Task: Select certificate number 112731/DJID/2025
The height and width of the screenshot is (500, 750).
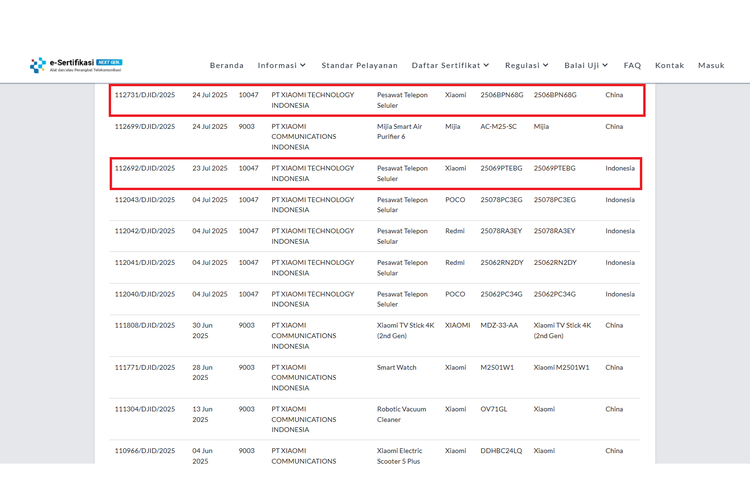Action: coord(145,95)
